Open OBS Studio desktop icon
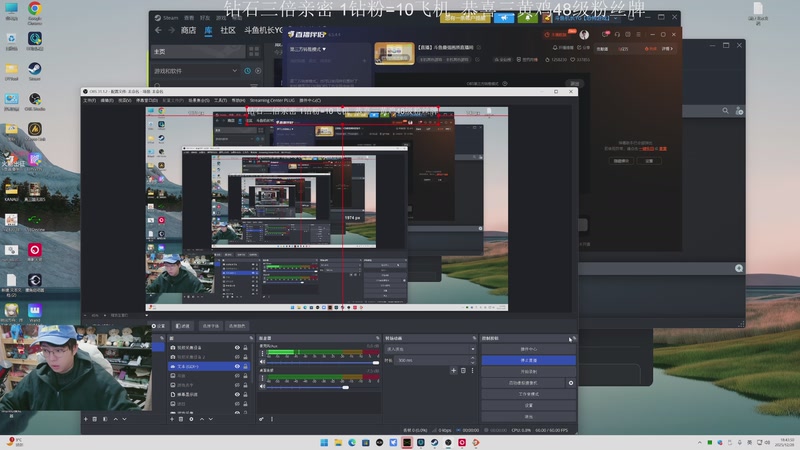The height and width of the screenshot is (450, 800). [35, 101]
